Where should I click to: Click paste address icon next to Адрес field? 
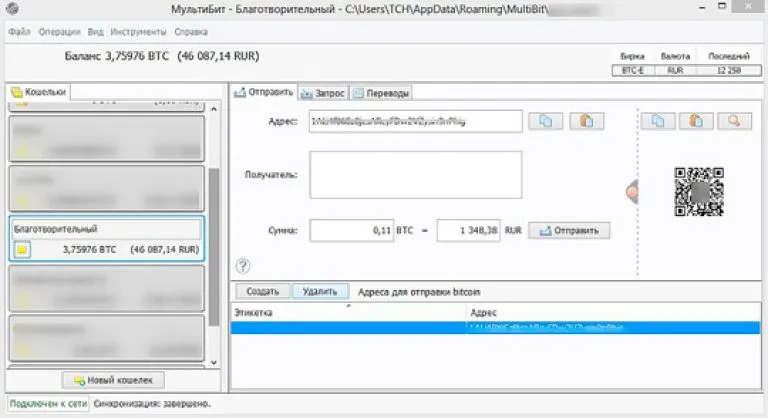[587, 121]
